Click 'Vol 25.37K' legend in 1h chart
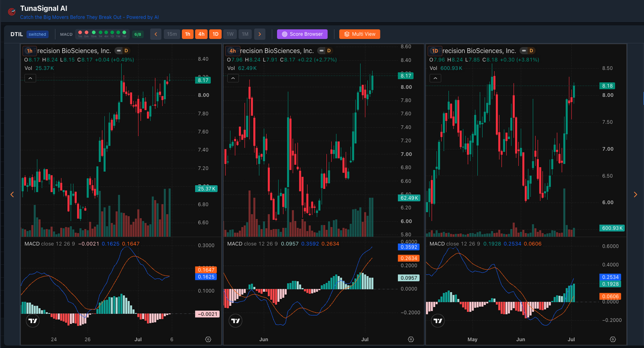 39,68
